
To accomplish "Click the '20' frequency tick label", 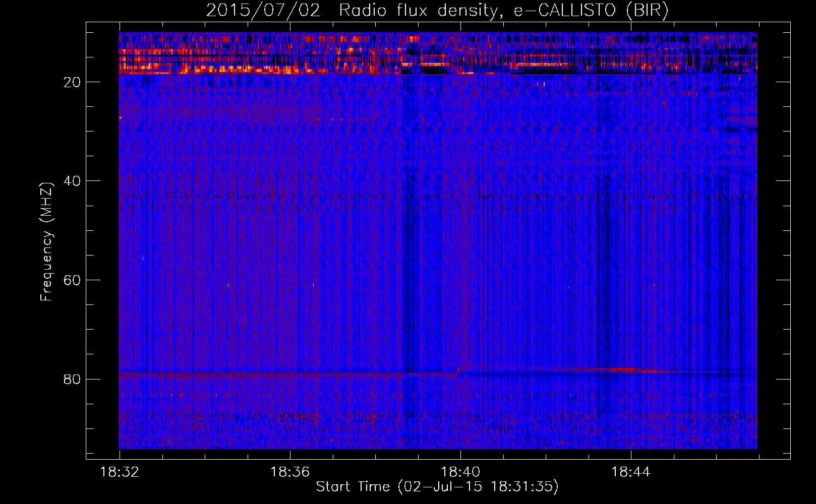I will click(72, 82).
